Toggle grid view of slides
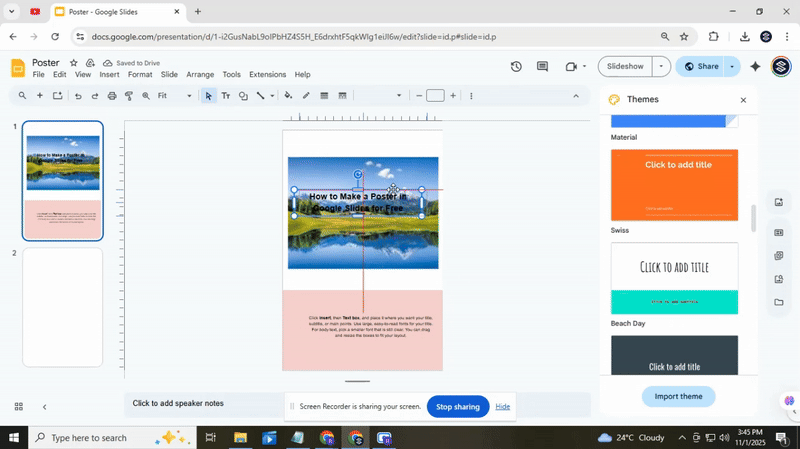Screen dimensions: 800x449 [18, 407]
